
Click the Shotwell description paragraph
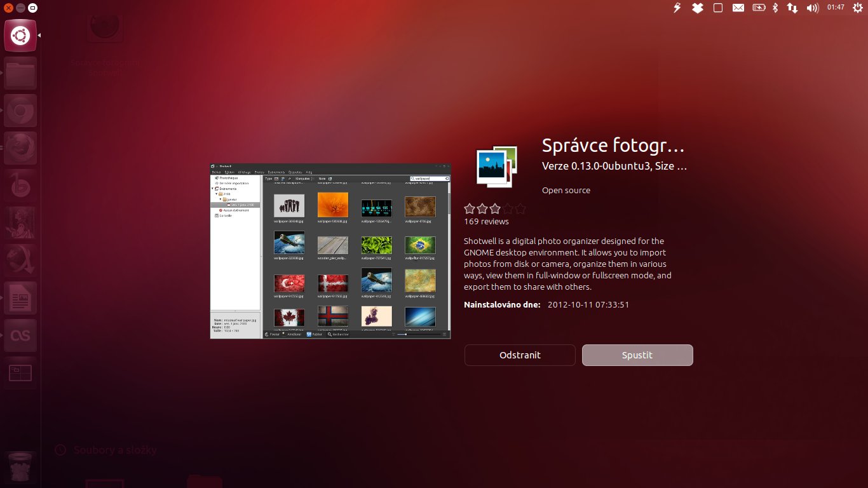(x=567, y=264)
